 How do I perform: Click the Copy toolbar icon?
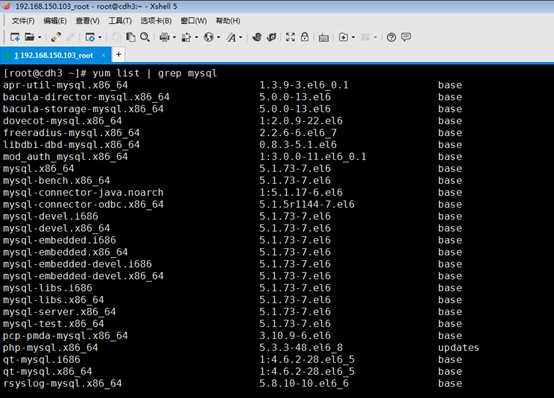click(x=131, y=37)
